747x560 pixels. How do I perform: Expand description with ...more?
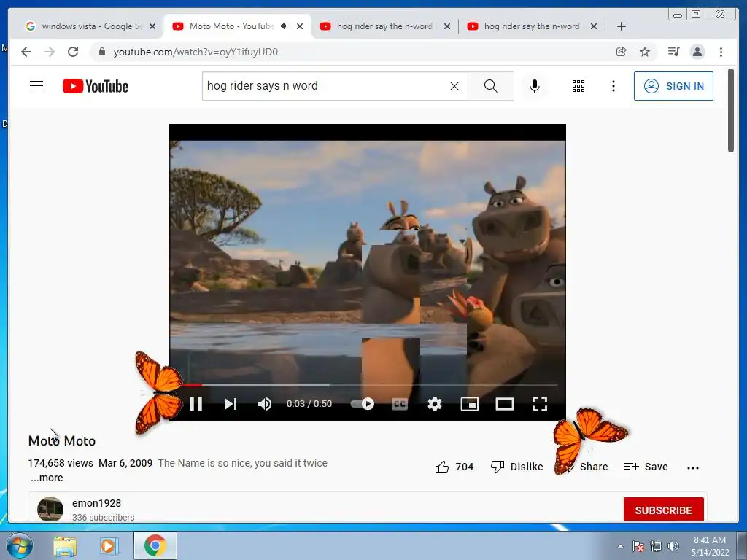[47, 478]
